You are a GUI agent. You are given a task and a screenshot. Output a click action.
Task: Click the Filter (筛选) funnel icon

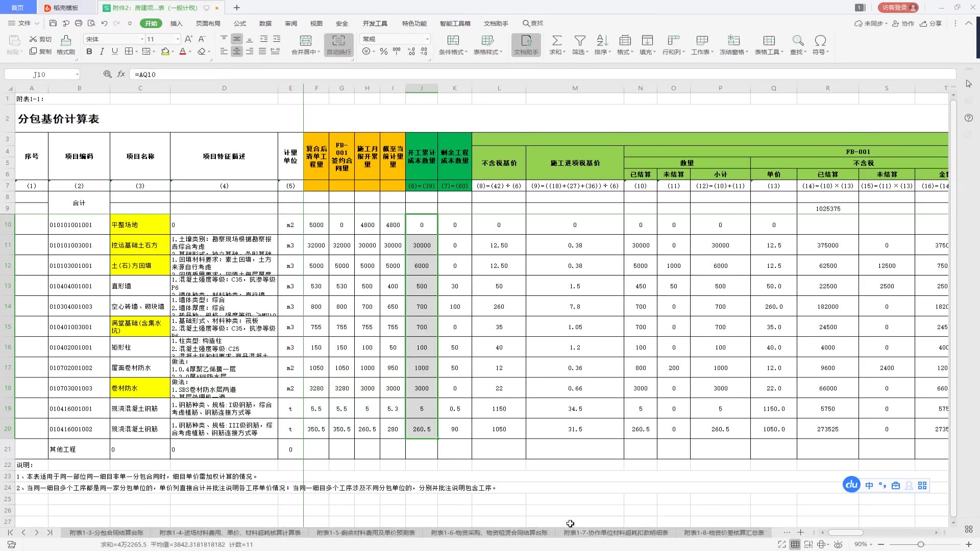pyautogui.click(x=580, y=41)
